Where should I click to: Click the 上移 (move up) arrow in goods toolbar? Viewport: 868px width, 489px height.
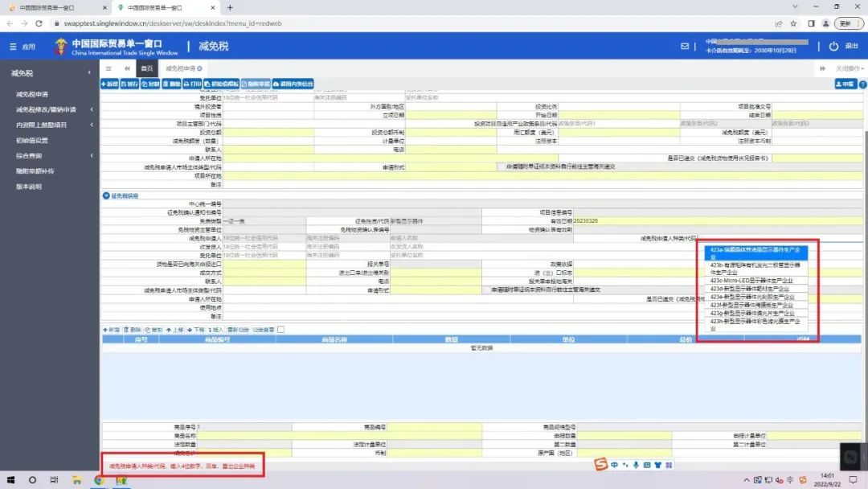(173, 330)
